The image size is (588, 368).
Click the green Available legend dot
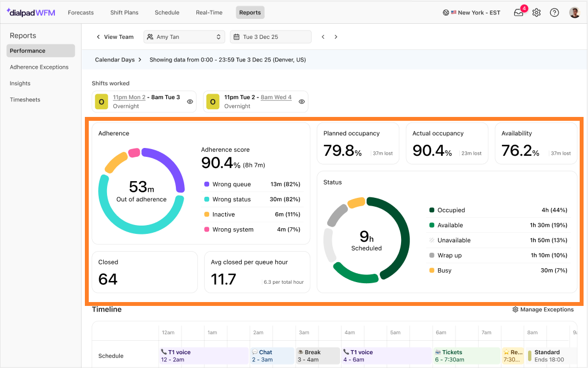click(x=432, y=225)
